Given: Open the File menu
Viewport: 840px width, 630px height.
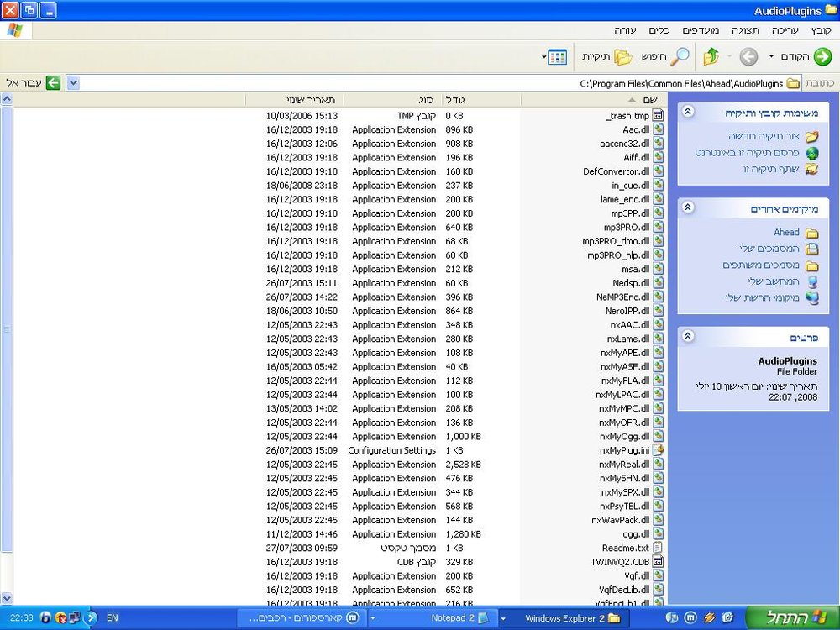Looking at the screenshot, I should pos(821,30).
